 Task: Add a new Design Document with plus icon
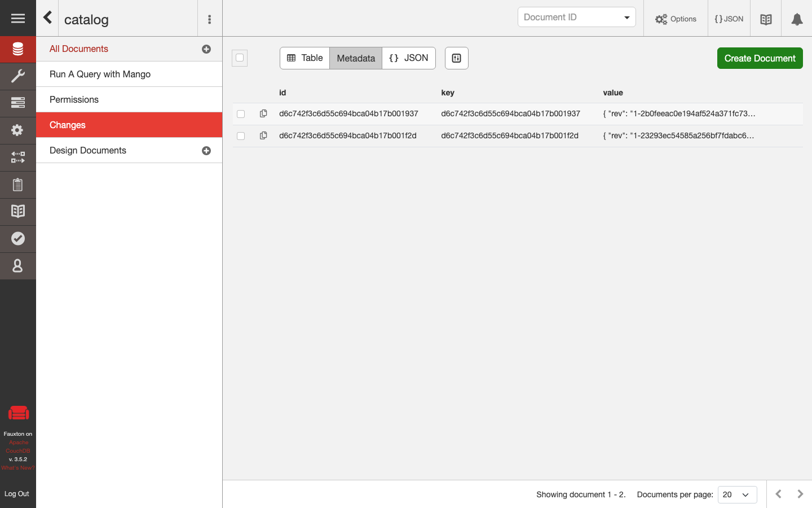point(206,151)
